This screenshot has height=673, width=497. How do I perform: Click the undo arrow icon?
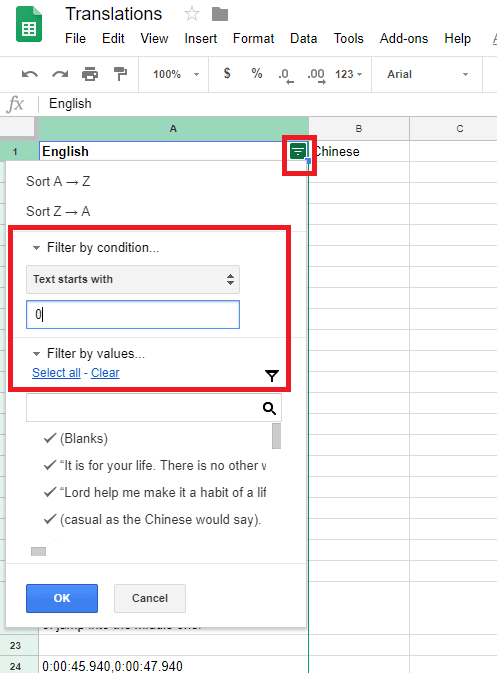[x=30, y=74]
